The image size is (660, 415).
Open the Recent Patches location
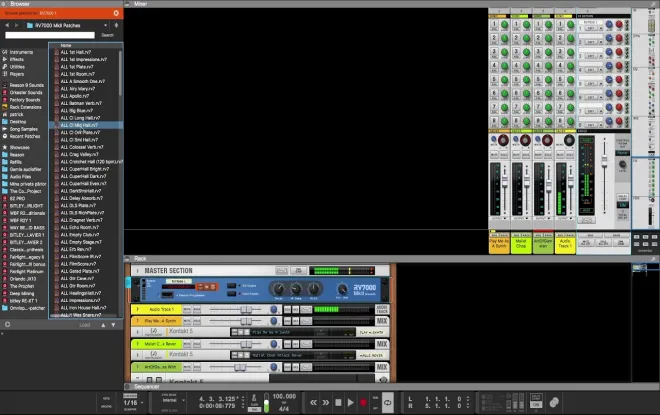pos(25,136)
